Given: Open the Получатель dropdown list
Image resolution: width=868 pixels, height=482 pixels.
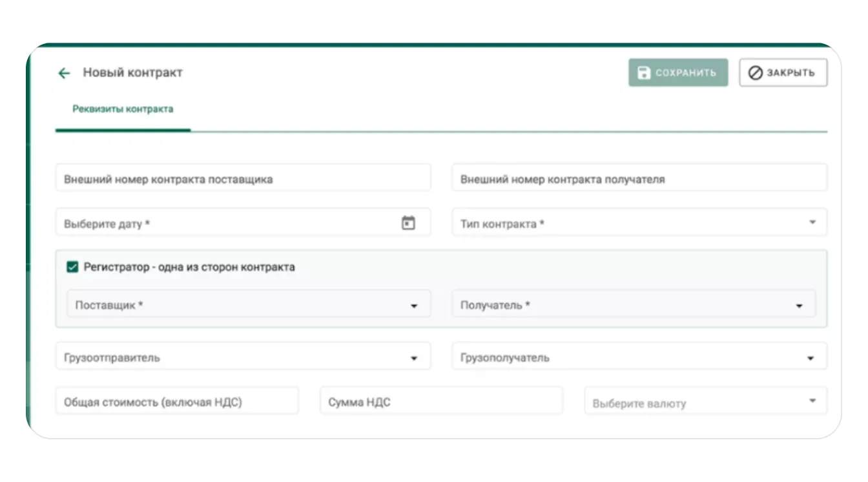Looking at the screenshot, I should [799, 306].
